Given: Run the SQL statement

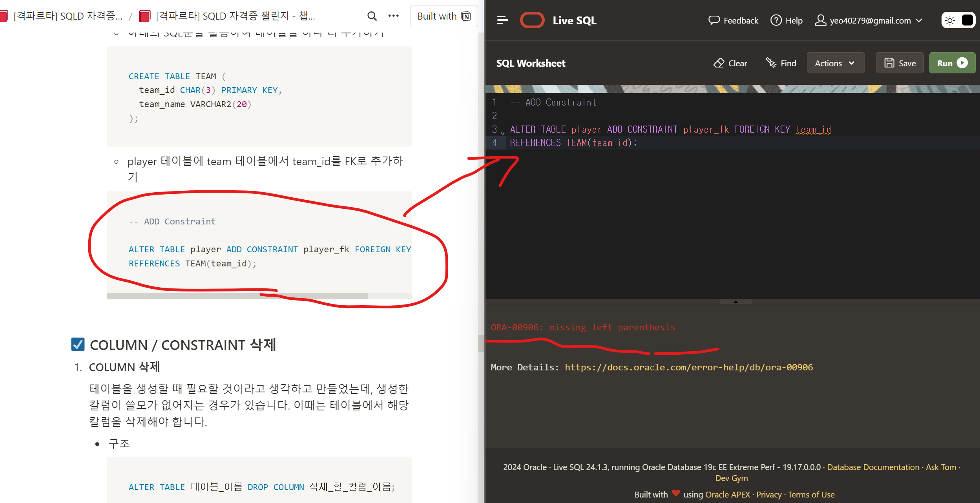Looking at the screenshot, I should point(952,63).
